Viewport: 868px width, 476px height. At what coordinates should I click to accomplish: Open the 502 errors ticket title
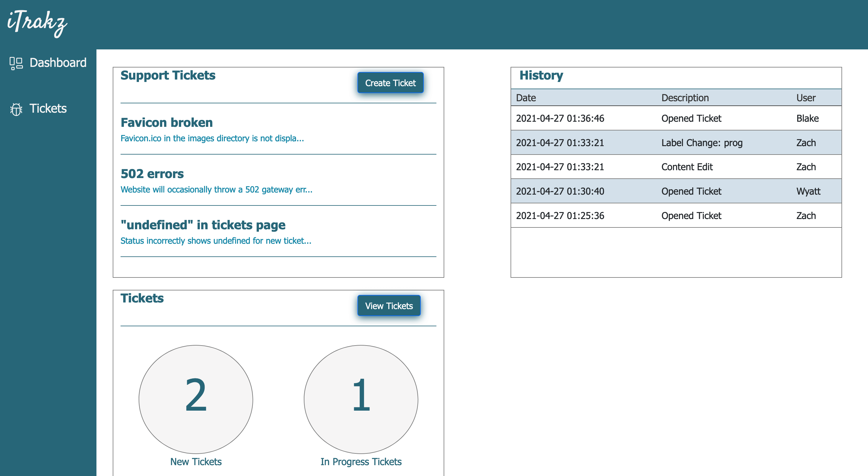(152, 174)
